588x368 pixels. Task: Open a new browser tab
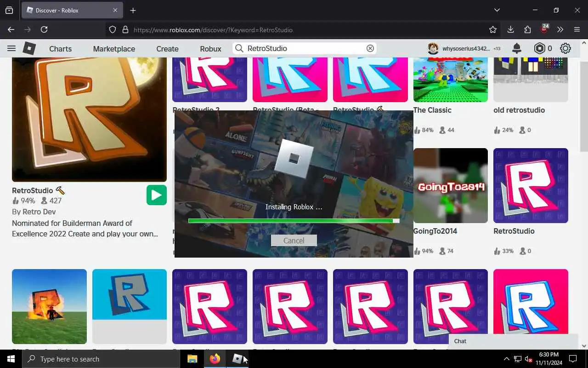pyautogui.click(x=133, y=10)
